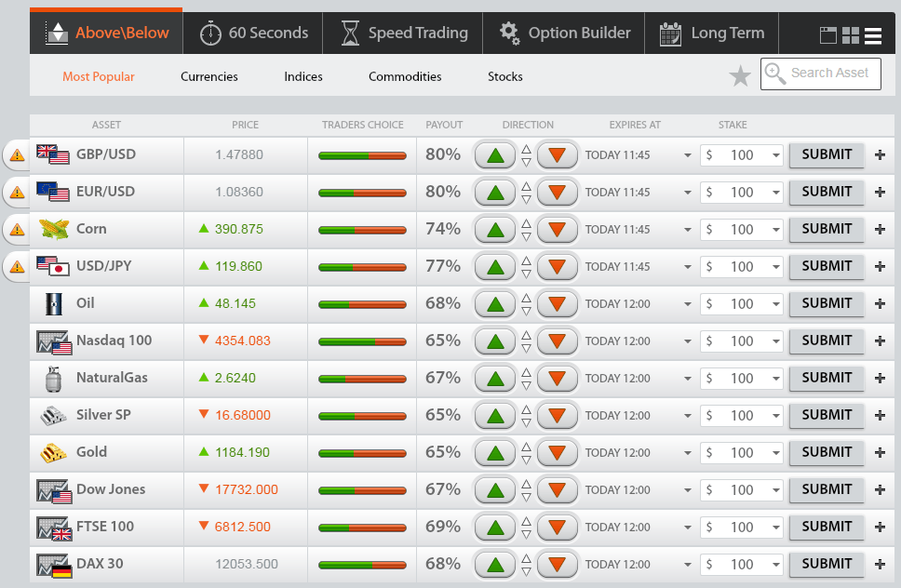The image size is (901, 588).
Task: Select the grid layout view icon
Action: click(x=851, y=35)
